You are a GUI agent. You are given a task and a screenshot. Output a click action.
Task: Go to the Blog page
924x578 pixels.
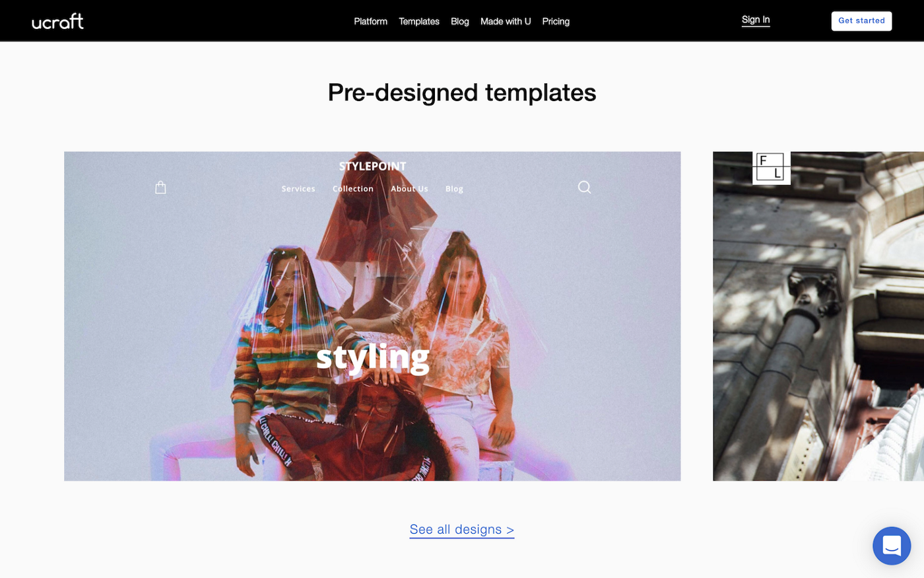coord(460,21)
